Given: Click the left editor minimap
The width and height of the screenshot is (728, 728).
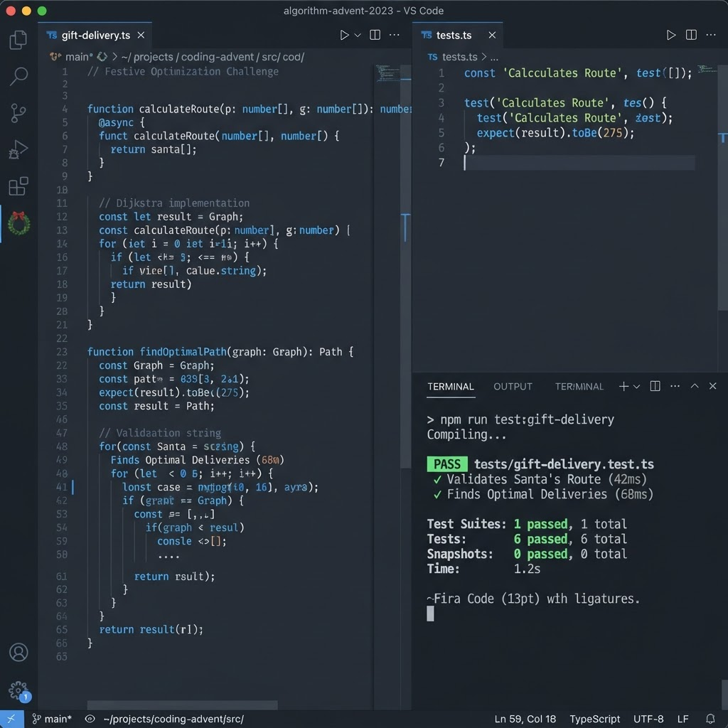Looking at the screenshot, I should point(387,73).
